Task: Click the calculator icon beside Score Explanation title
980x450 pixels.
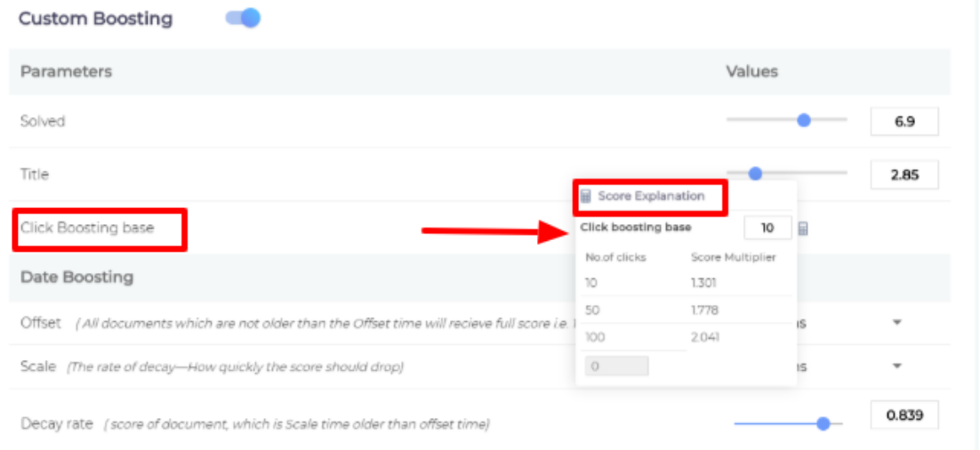Action: 586,196
